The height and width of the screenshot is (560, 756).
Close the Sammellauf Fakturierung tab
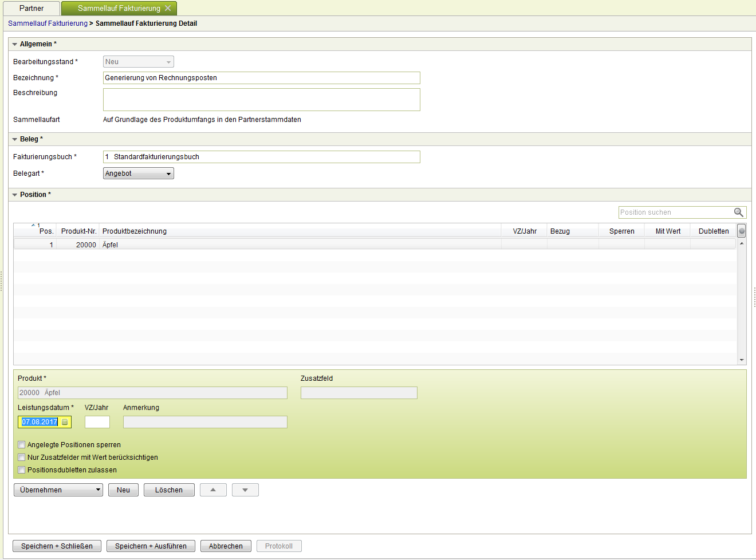(168, 8)
